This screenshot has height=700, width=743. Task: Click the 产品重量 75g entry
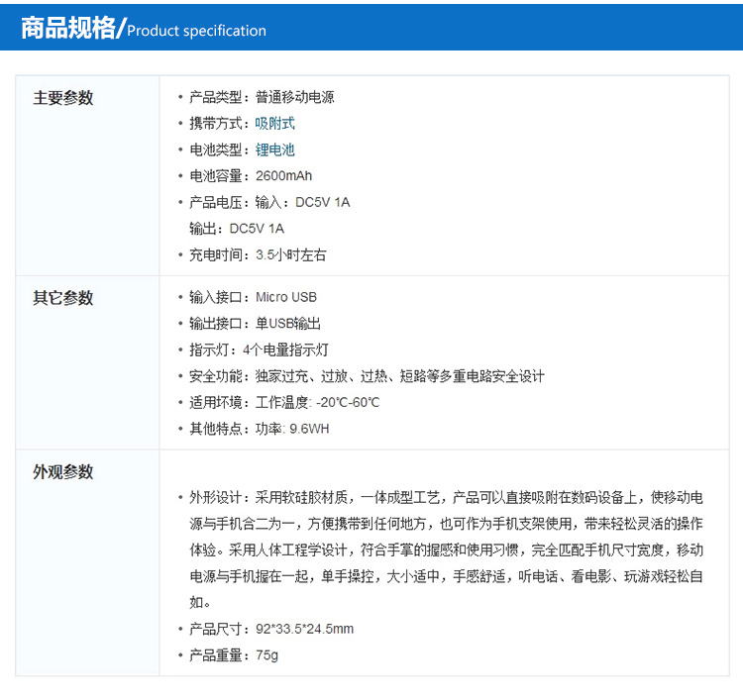(234, 655)
